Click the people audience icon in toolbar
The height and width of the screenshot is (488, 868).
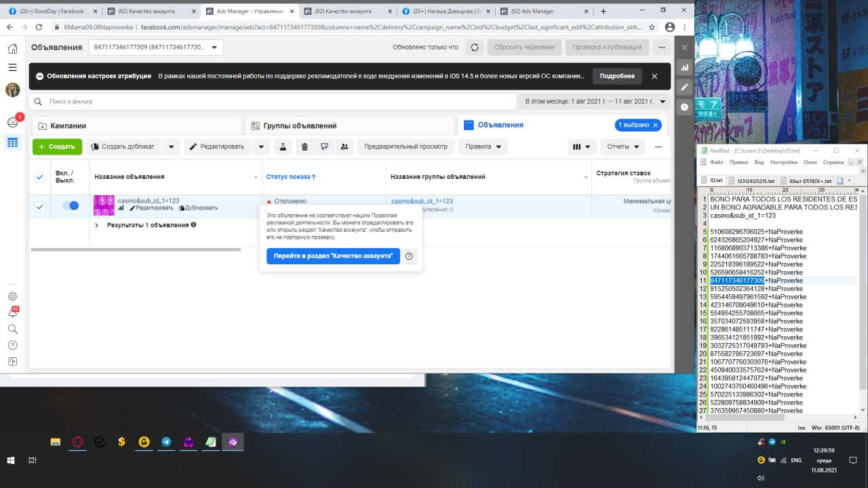point(344,146)
